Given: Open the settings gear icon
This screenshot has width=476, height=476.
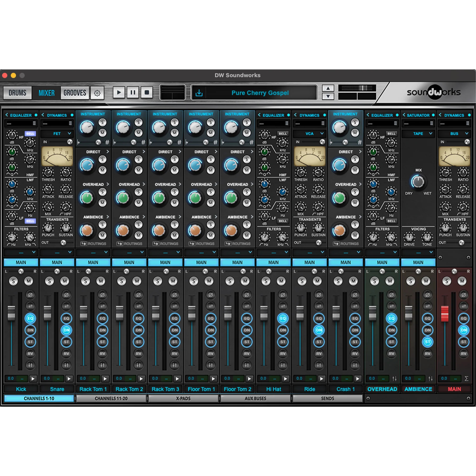Looking at the screenshot, I should pyautogui.click(x=97, y=93).
